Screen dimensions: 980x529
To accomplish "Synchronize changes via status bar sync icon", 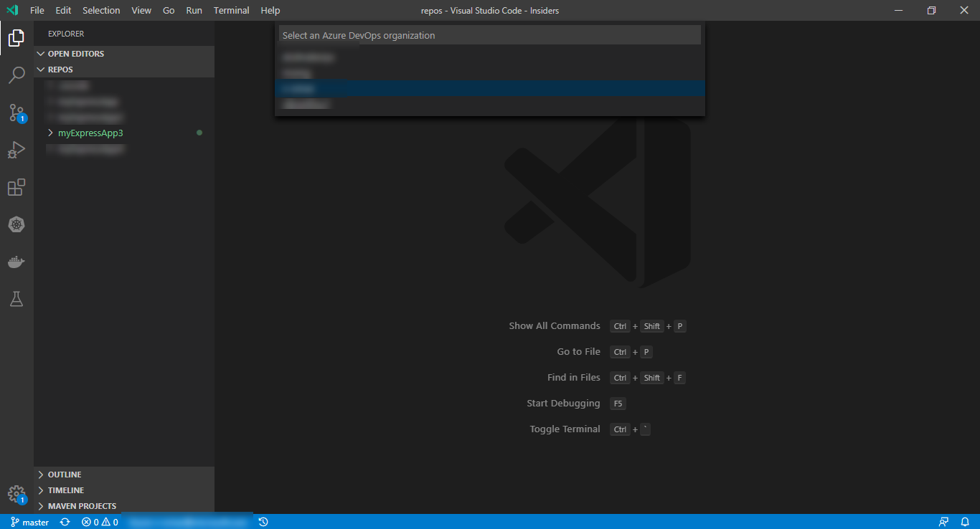I will (x=65, y=522).
